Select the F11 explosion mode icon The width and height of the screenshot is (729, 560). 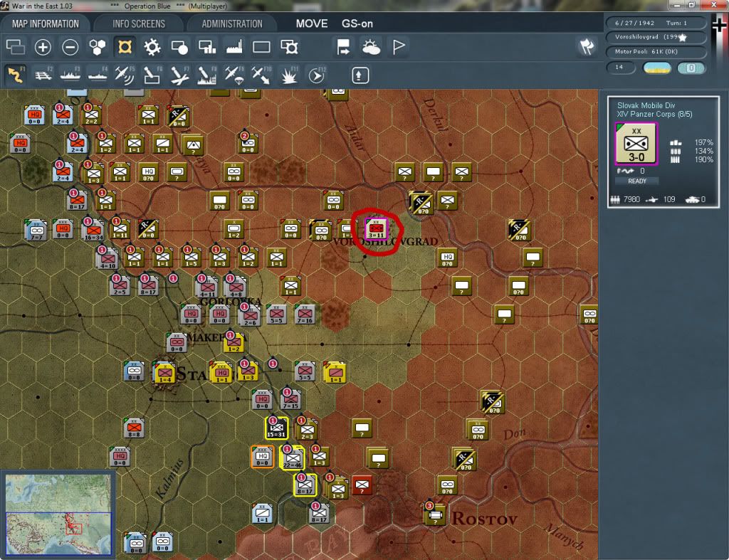pos(289,75)
